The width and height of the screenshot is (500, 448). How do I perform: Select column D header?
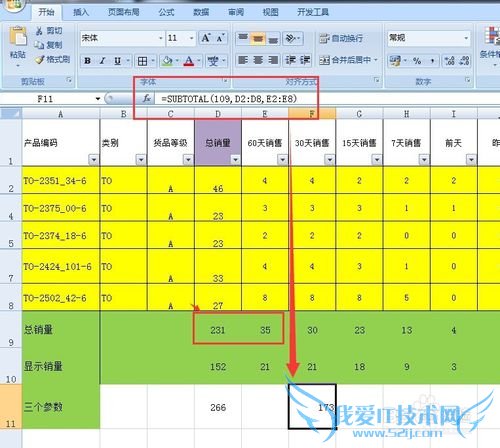[218, 114]
